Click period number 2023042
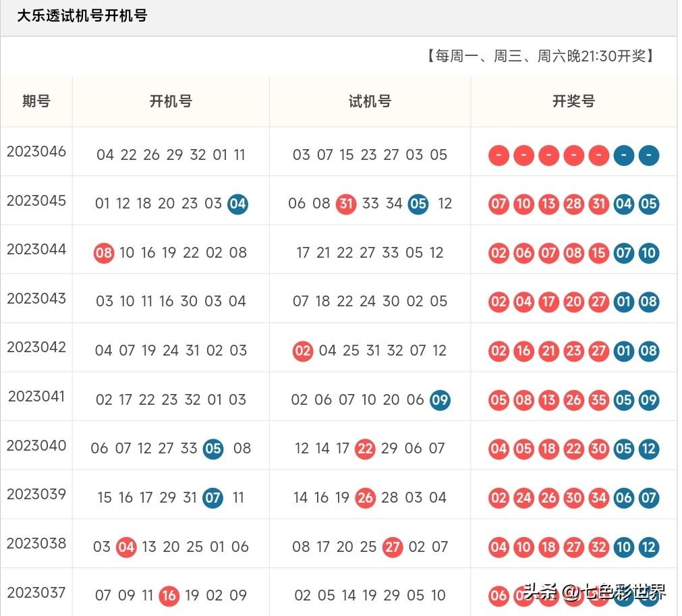 point(36,347)
